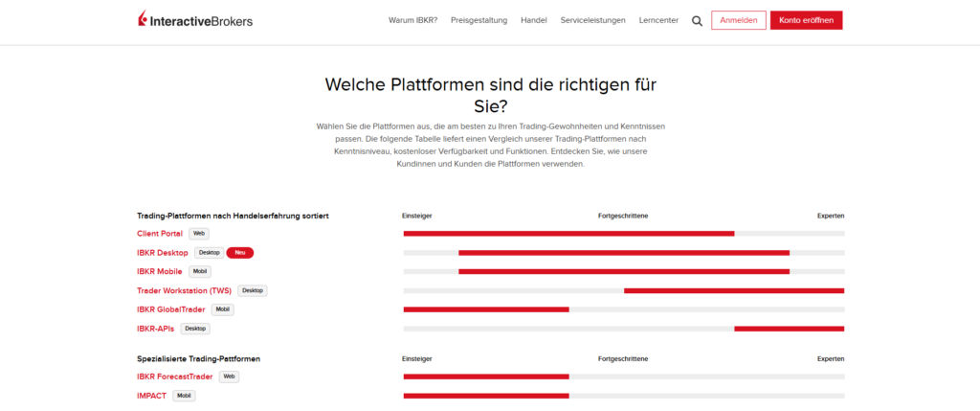Click 'Spezialisierte Trading-Plattformen' heading

point(199,359)
